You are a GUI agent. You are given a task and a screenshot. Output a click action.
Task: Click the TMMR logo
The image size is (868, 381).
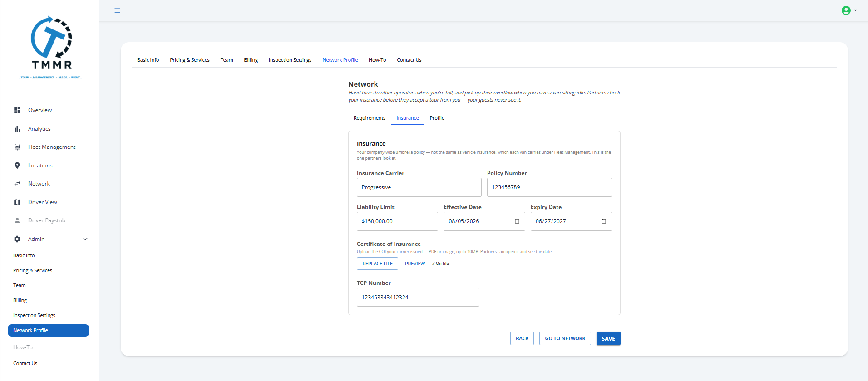coord(51,48)
